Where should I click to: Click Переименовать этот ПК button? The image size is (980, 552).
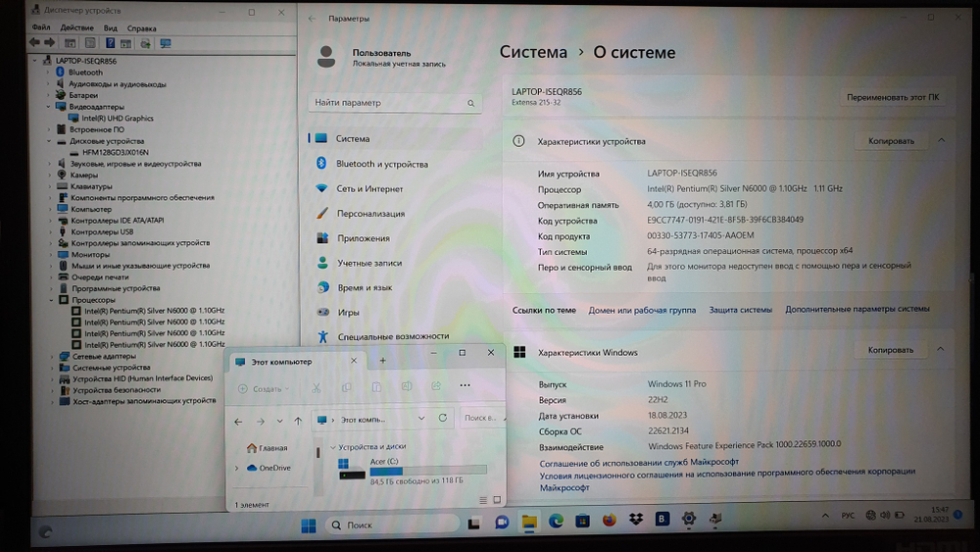pyautogui.click(x=893, y=97)
